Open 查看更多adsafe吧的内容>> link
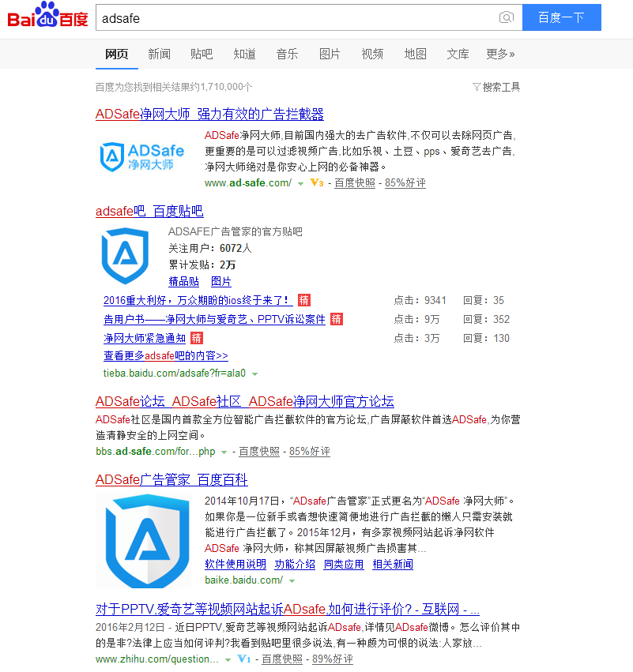Screen dimensions: 633x672 coord(165,355)
